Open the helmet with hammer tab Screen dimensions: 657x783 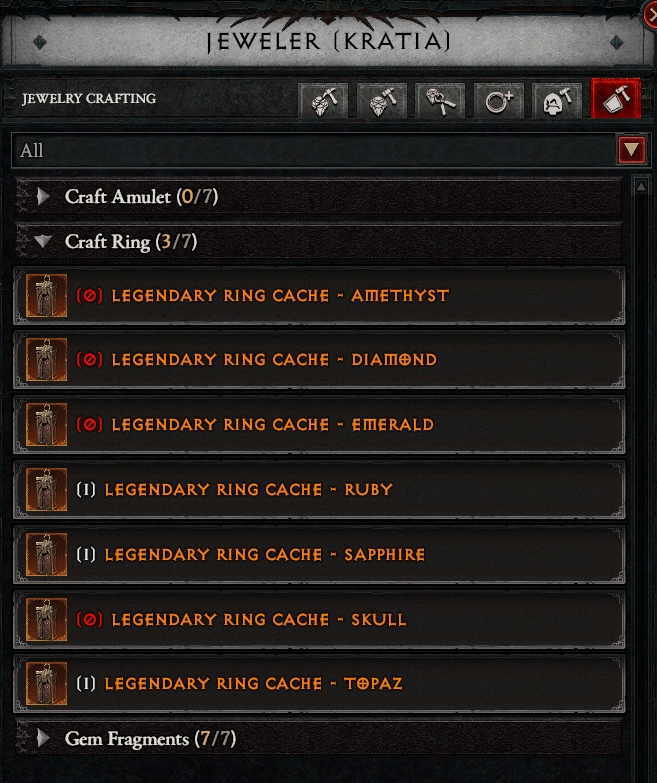pos(557,100)
